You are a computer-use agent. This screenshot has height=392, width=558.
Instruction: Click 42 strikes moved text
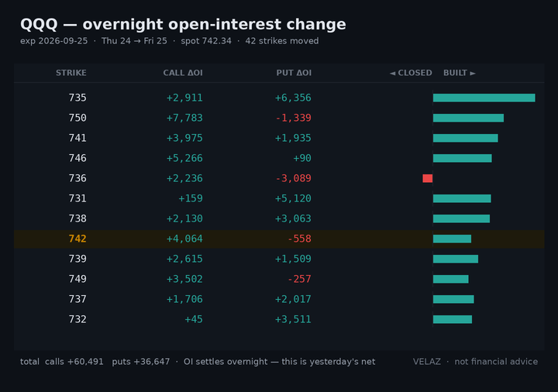[282, 41]
